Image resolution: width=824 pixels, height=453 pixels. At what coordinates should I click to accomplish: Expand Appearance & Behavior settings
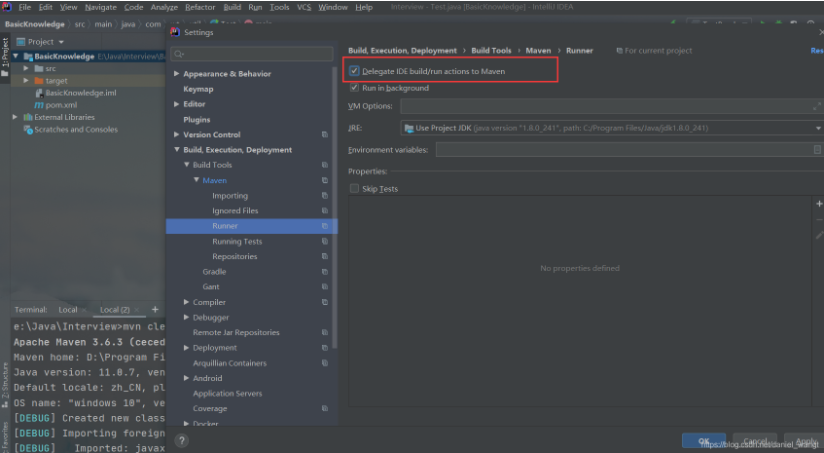177,74
